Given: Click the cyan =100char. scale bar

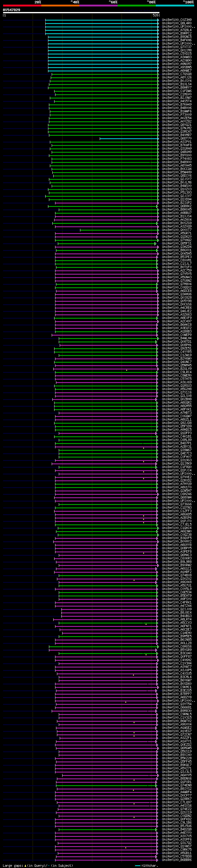Looking at the screenshot, I should tap(137, 866).
